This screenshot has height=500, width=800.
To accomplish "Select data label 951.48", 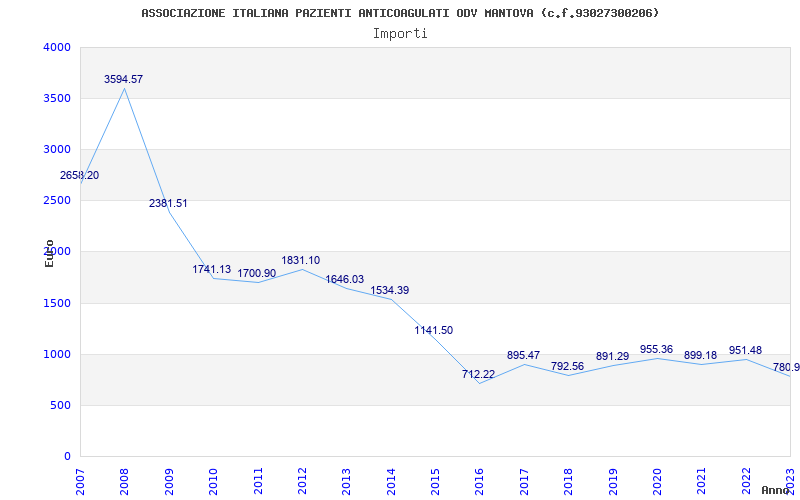I will [x=745, y=350].
